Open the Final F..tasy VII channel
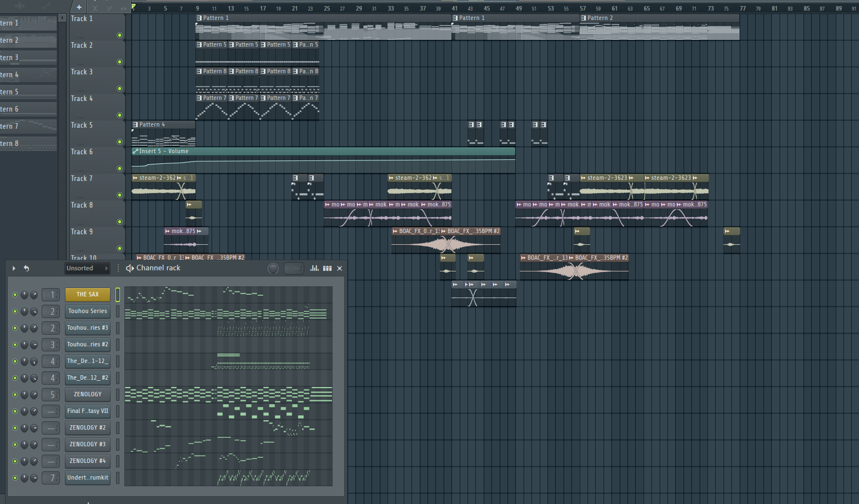Image resolution: width=859 pixels, height=504 pixels. (x=88, y=411)
